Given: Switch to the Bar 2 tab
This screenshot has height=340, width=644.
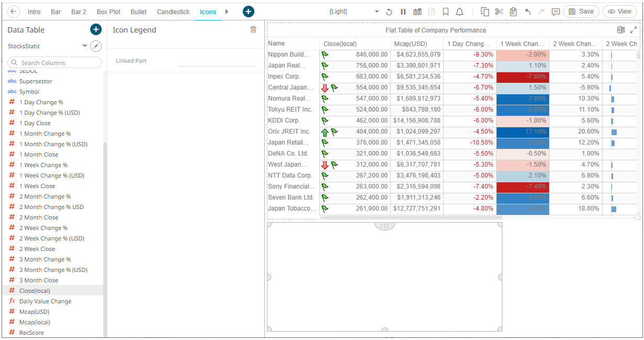Looking at the screenshot, I should tap(79, 12).
